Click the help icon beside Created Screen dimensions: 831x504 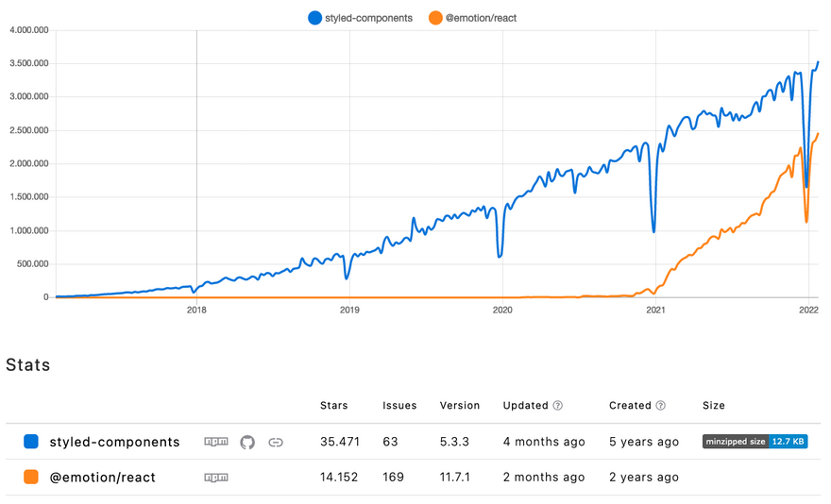click(x=661, y=406)
